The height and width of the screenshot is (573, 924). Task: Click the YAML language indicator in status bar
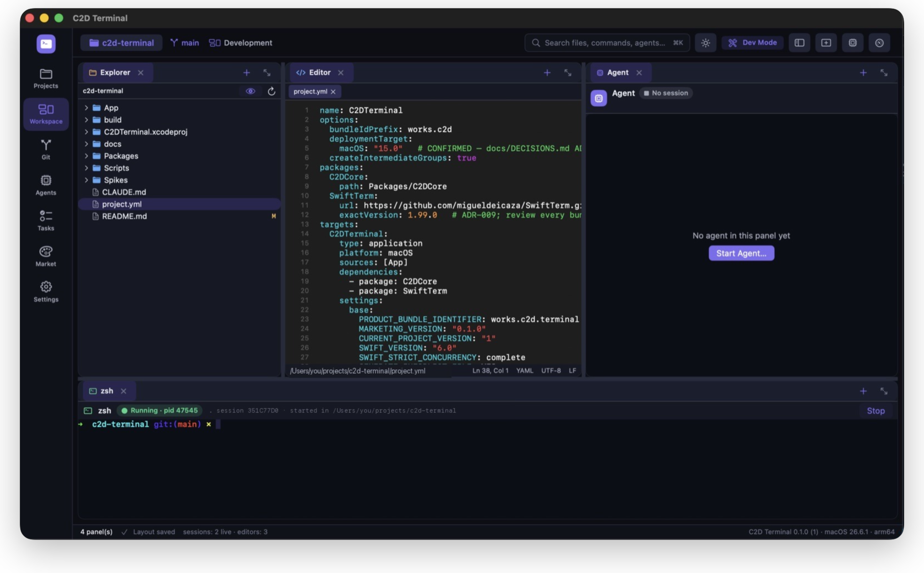525,370
